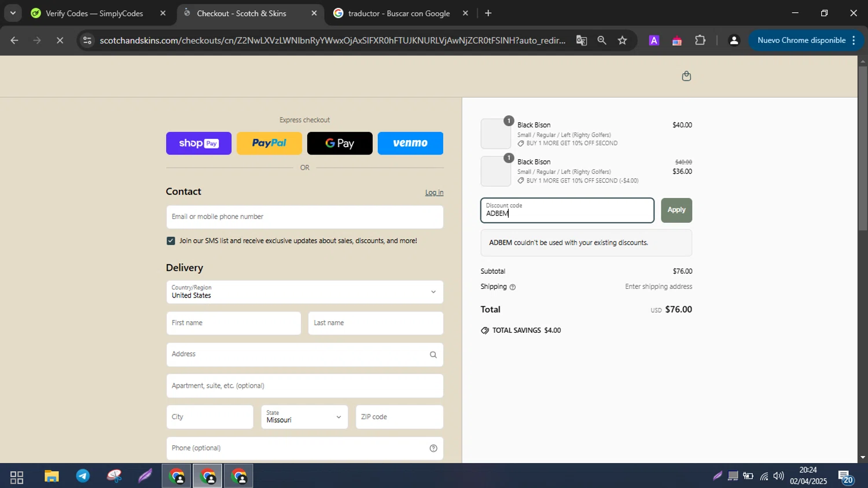This screenshot has height=488, width=868.
Task: Check out using Venmo
Action: [410, 143]
